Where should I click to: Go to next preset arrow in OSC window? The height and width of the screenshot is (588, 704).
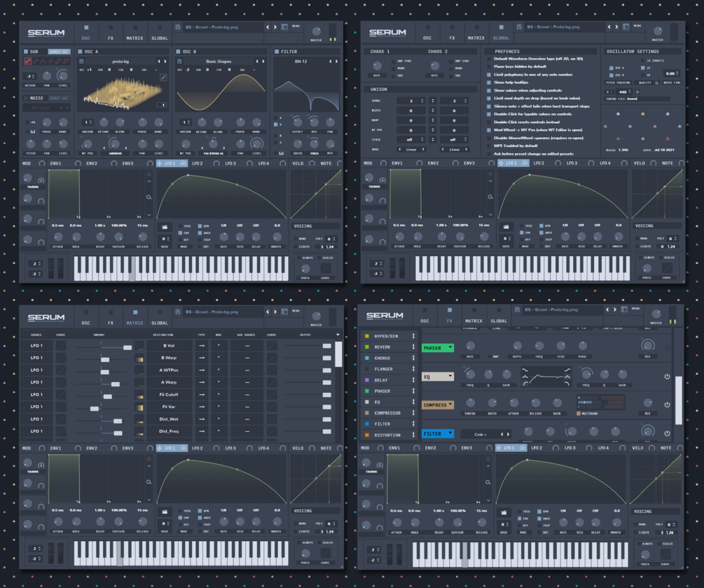pos(275,27)
